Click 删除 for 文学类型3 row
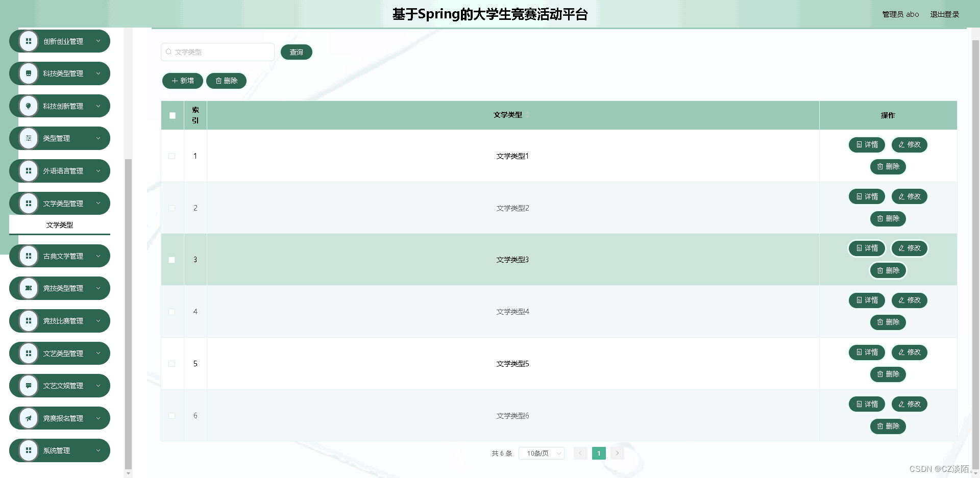Screen dimensions: 980x478 (x=888, y=271)
